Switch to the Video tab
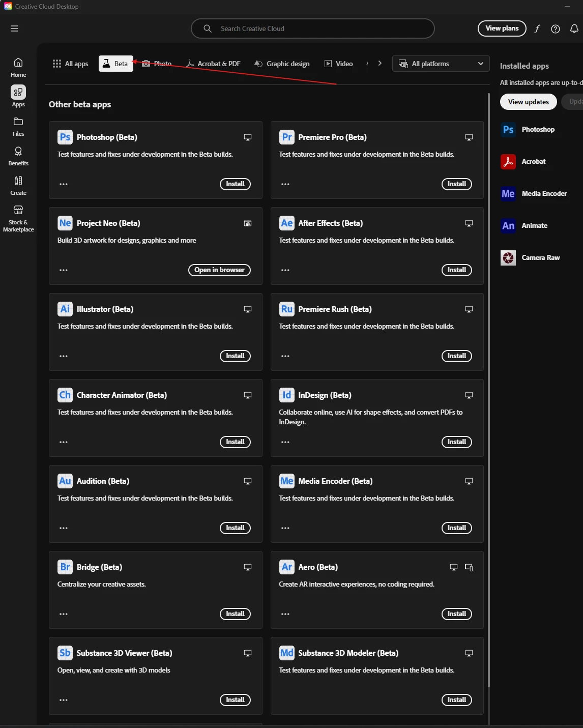 tap(339, 64)
